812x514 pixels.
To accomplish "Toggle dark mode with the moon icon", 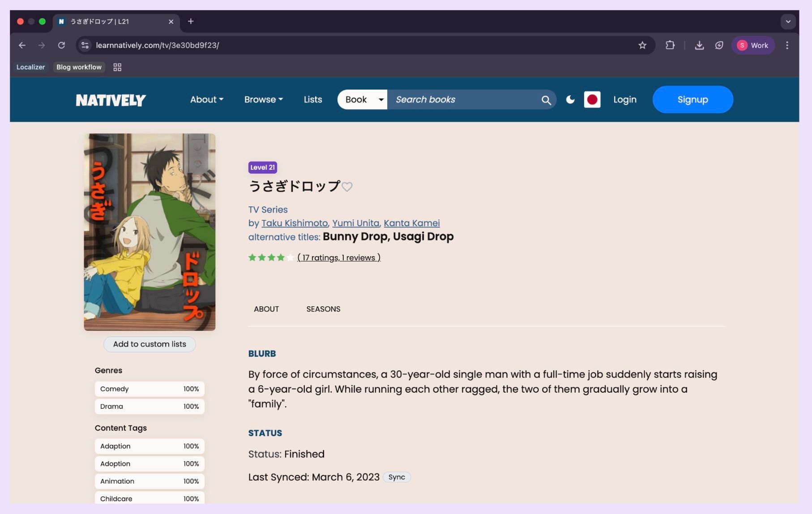I will coord(570,99).
